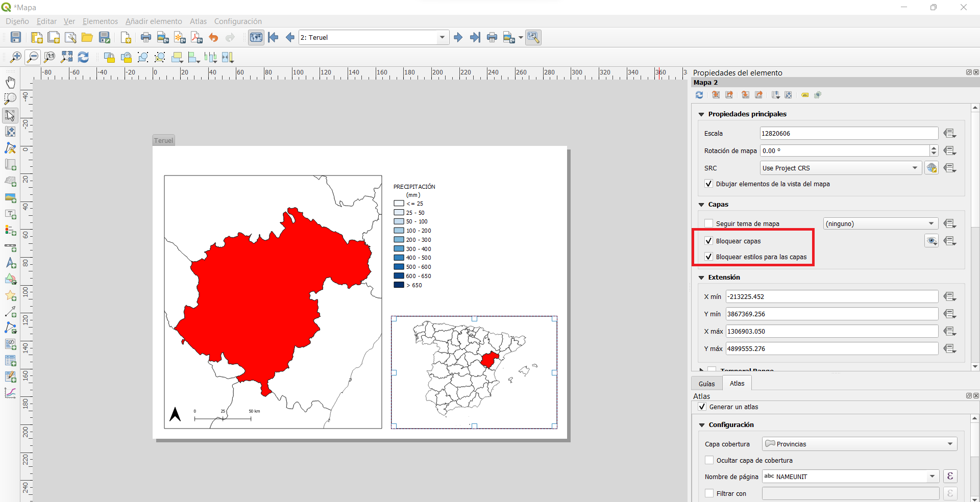Enable the Bloquear capas checkbox
980x502 pixels.
point(709,241)
